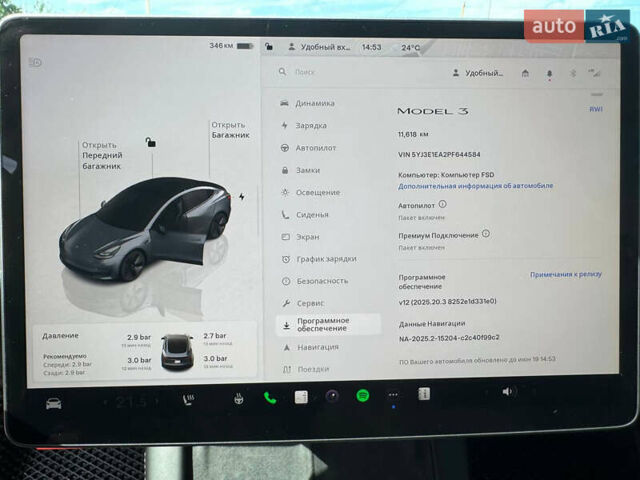The height and width of the screenshot is (480, 640).
Task: Tap Открыть Передний багажник
Action: tap(102, 156)
